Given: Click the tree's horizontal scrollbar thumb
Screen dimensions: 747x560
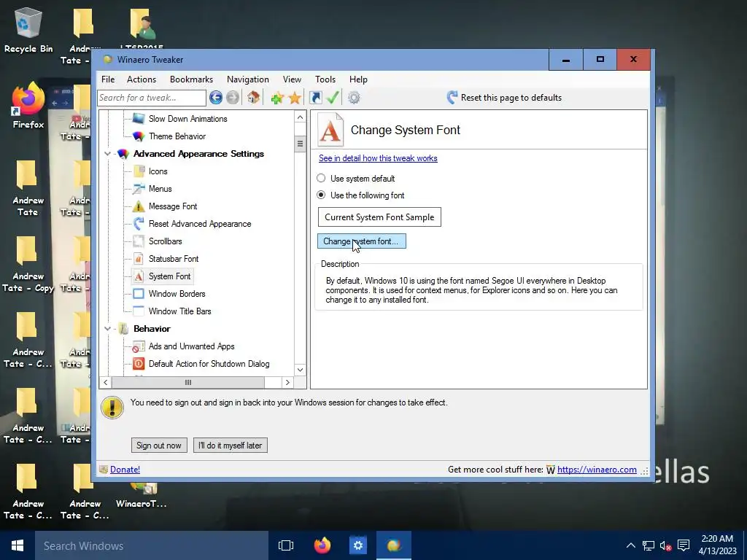Looking at the screenshot, I should [x=188, y=382].
